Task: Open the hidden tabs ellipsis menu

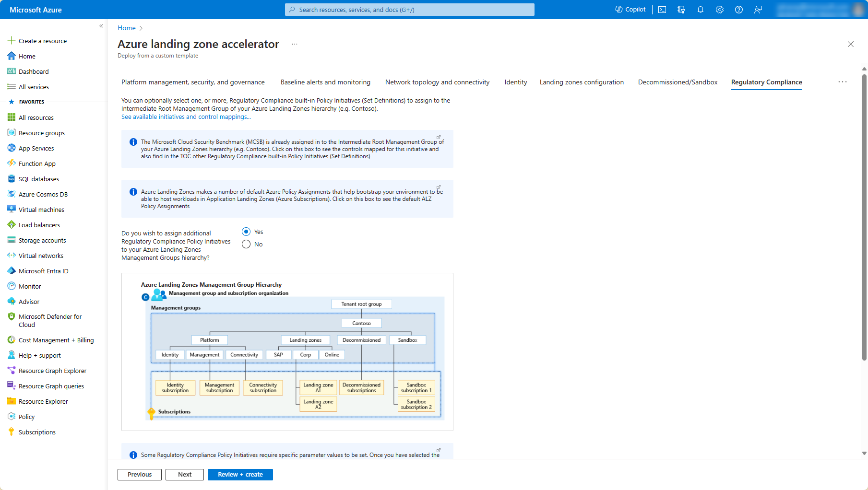Action: click(x=842, y=82)
